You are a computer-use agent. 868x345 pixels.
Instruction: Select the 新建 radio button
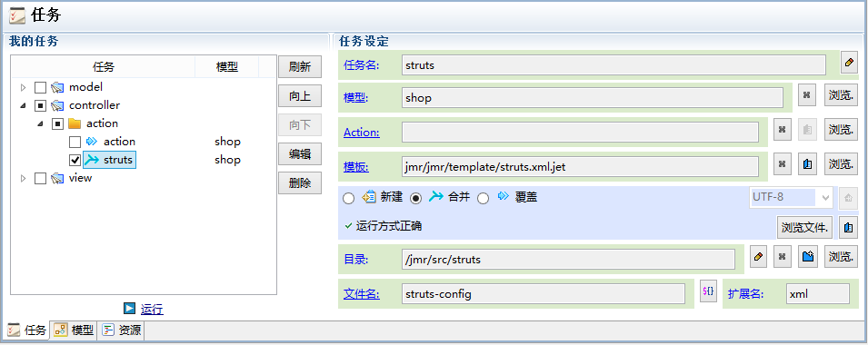[x=348, y=198]
